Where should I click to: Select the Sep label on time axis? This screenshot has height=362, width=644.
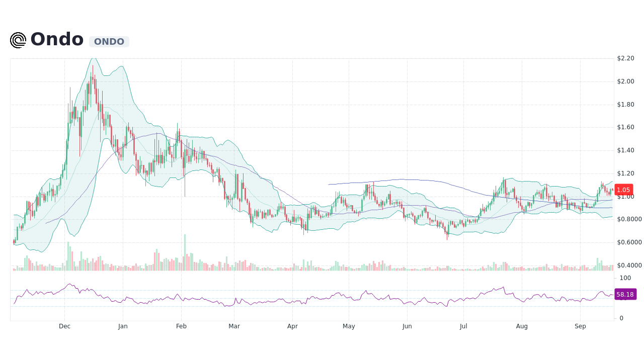[x=580, y=326]
